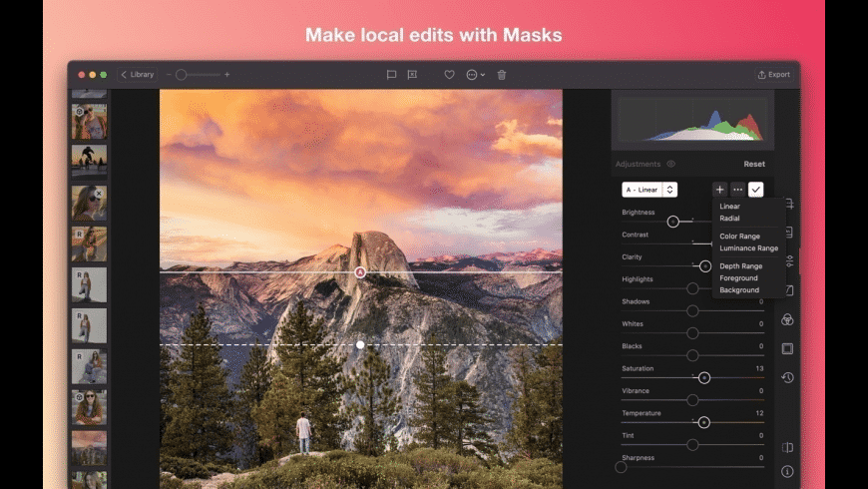This screenshot has height=489, width=868.
Task: Click the mask handle labeled A on the photo
Action: click(x=360, y=271)
